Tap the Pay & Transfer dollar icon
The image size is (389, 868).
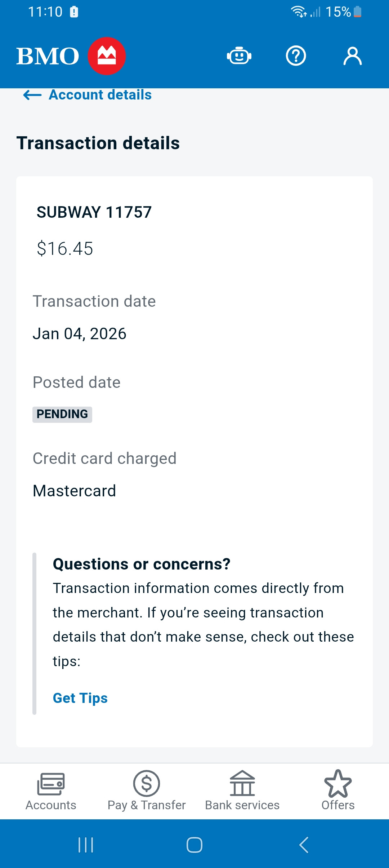pyautogui.click(x=146, y=783)
